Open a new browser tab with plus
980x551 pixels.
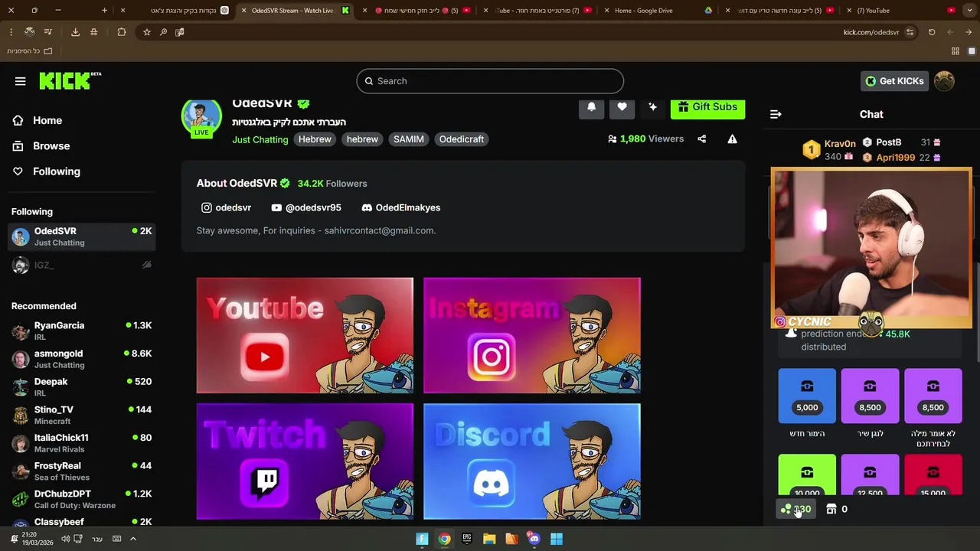[x=105, y=11]
